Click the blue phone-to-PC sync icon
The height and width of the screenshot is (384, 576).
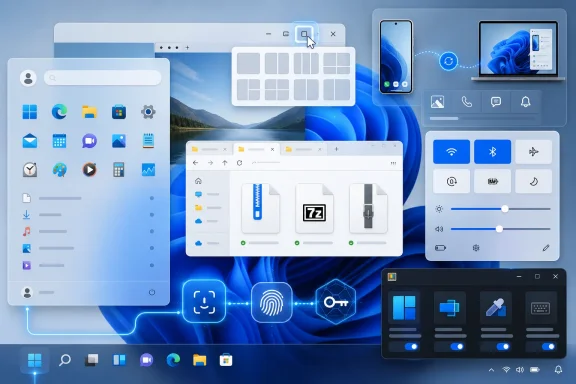point(449,61)
